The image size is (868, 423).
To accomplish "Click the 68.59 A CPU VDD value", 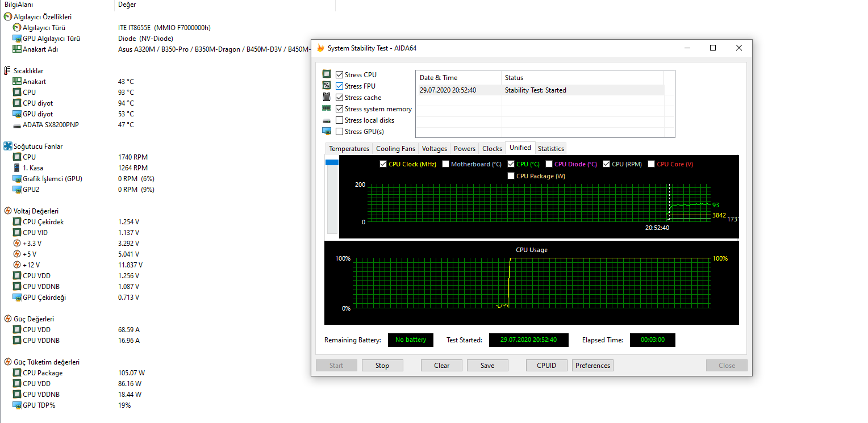I will tap(129, 330).
